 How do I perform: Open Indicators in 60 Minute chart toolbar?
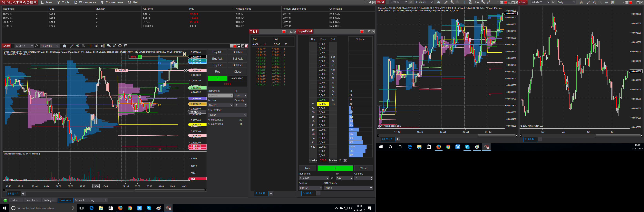(x=489, y=2)
